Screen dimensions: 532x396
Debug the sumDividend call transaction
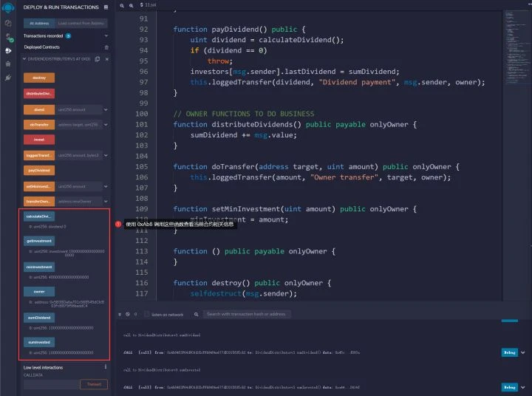tap(509, 352)
